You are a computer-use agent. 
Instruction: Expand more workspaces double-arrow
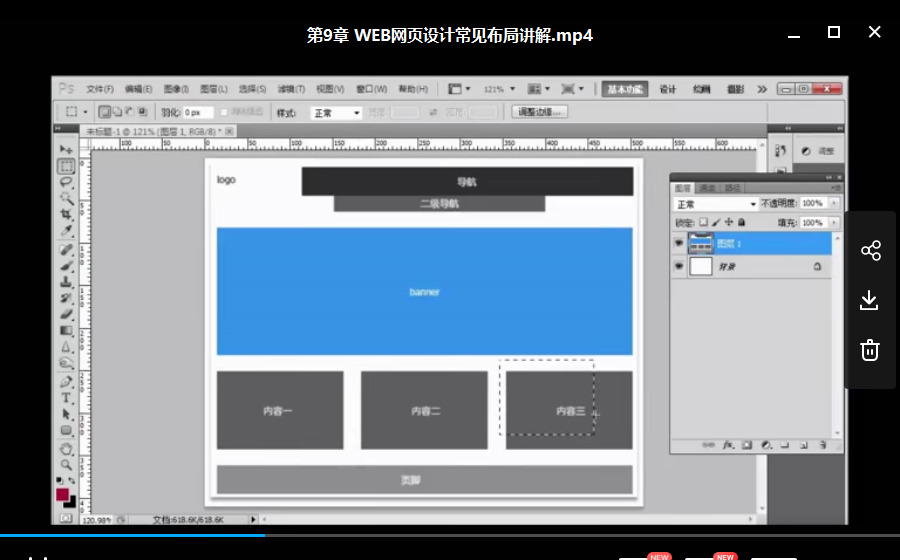tap(762, 89)
